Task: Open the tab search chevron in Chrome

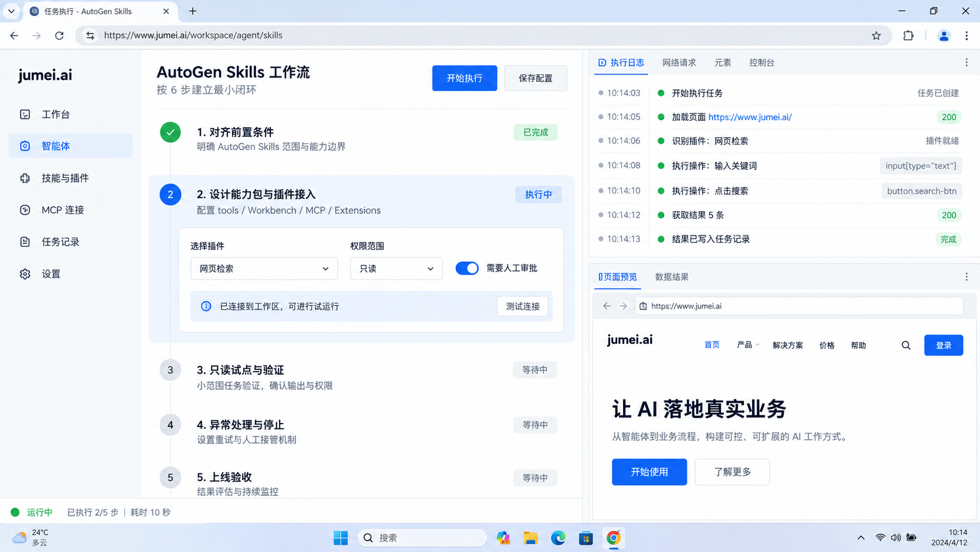Action: coord(11,11)
